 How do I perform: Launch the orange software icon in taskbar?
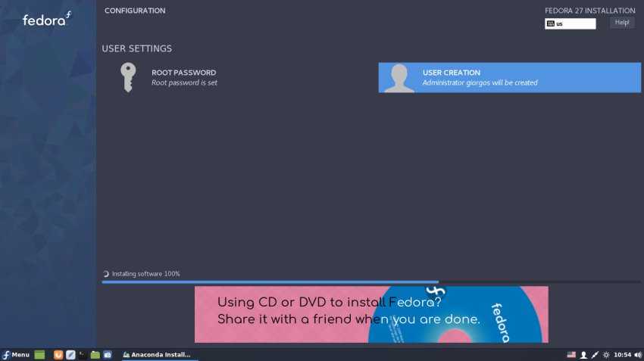[x=58, y=355]
